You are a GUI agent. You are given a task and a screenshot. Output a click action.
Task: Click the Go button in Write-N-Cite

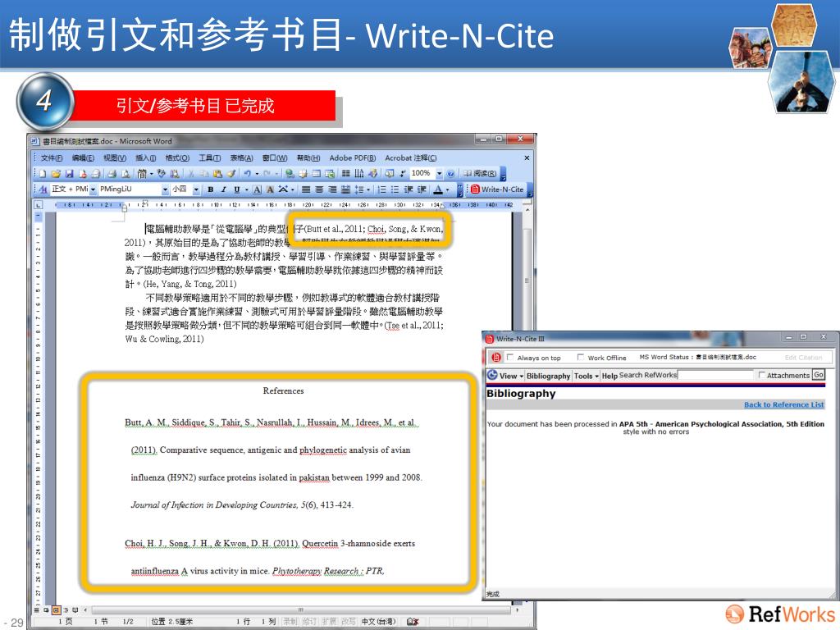click(x=818, y=375)
